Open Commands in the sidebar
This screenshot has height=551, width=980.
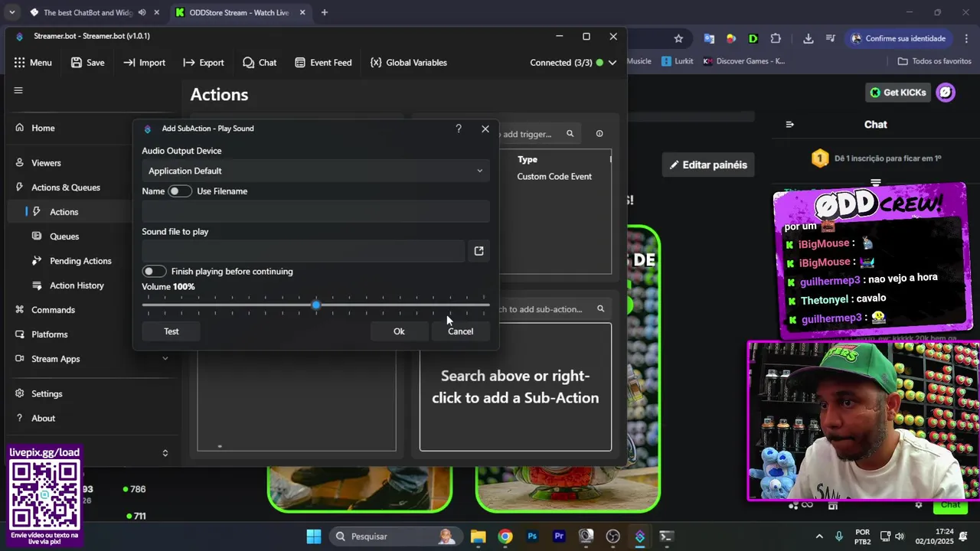[x=53, y=310]
